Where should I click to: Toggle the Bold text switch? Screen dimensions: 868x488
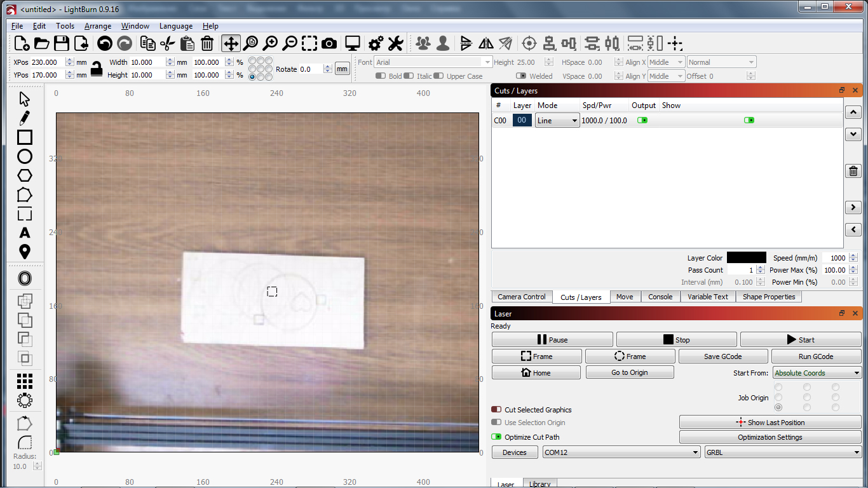point(381,76)
